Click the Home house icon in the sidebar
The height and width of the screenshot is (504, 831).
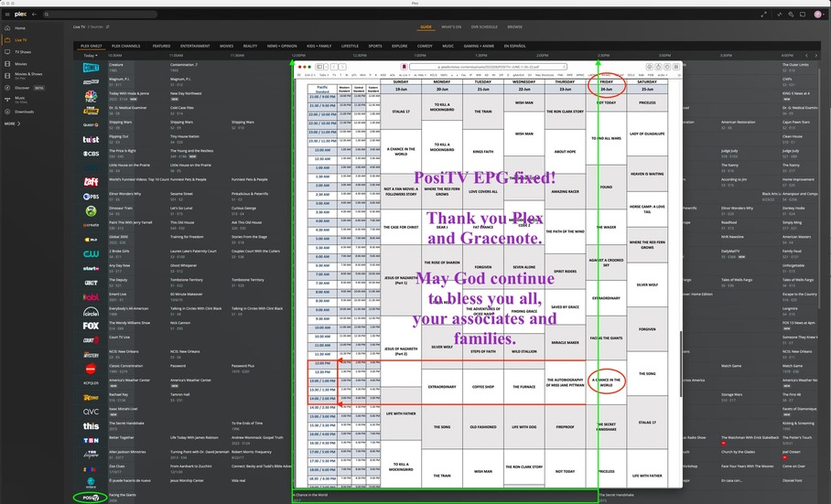[7, 28]
